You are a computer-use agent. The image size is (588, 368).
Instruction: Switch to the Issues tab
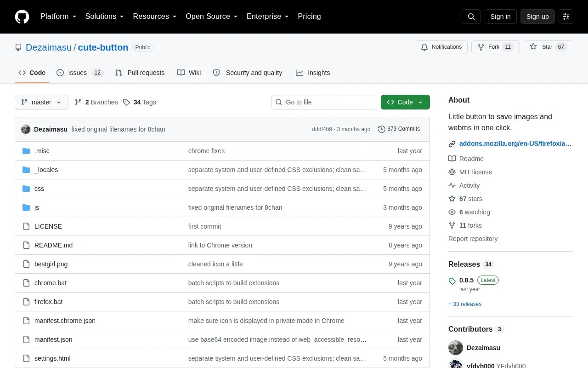pos(80,73)
